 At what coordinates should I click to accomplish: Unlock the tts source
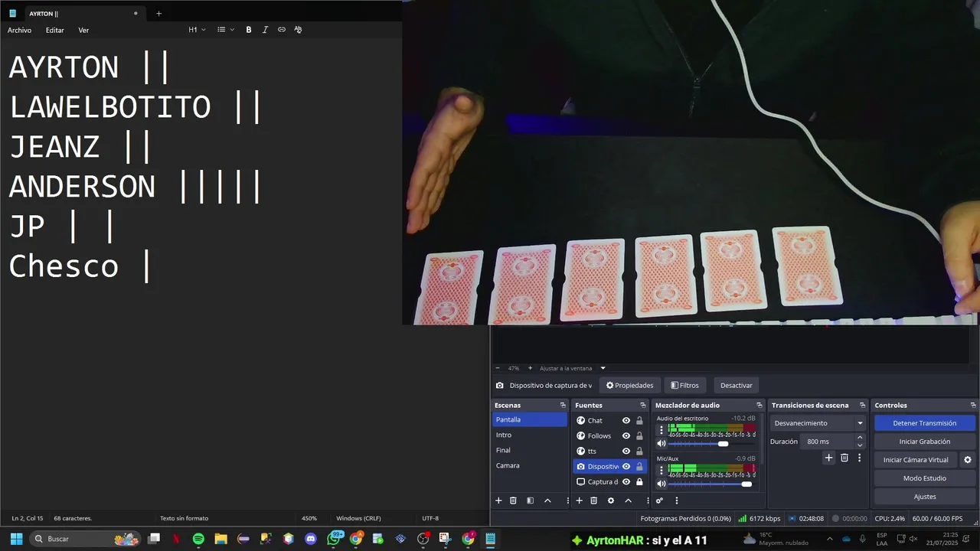pyautogui.click(x=639, y=451)
